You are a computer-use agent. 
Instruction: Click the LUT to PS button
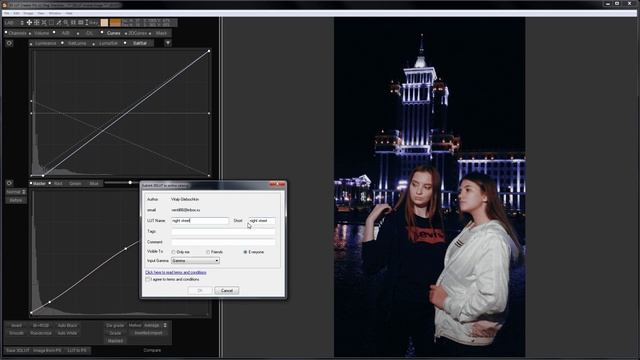[77, 350]
